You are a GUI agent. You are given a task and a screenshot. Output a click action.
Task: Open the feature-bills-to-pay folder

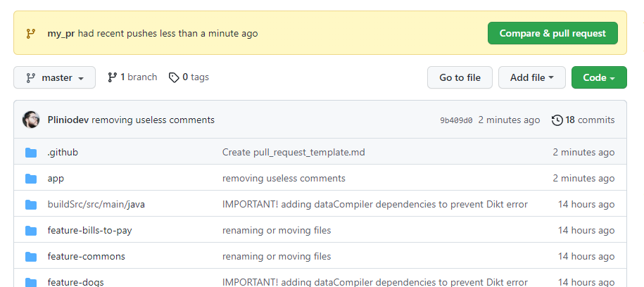89,230
